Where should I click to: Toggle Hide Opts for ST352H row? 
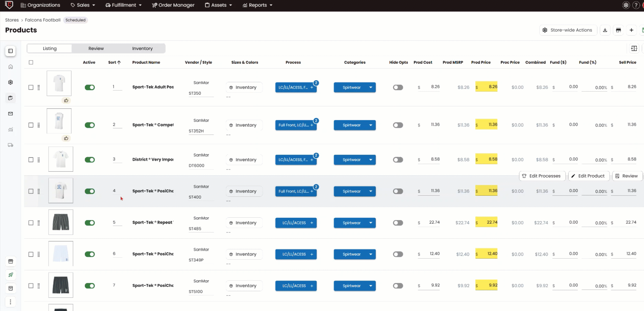point(398,125)
